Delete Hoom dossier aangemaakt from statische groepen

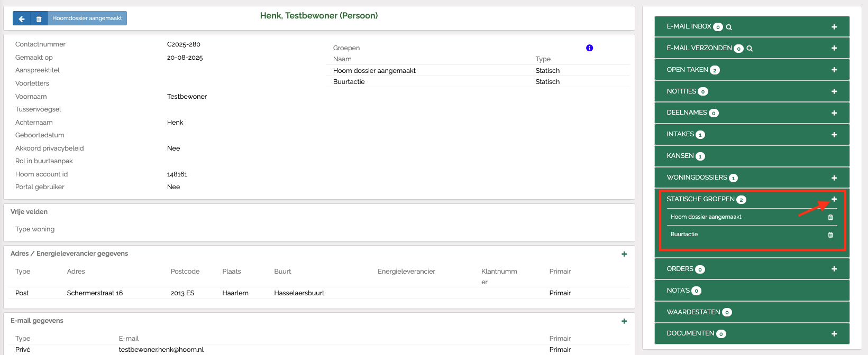click(x=830, y=217)
